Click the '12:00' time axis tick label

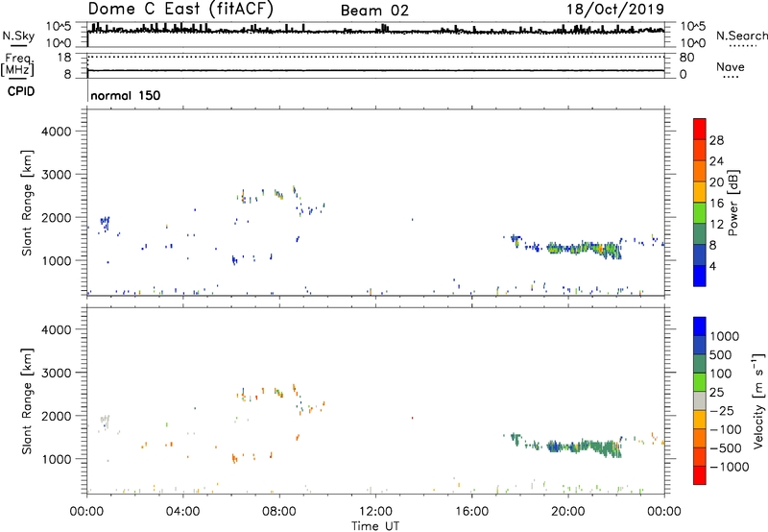375,512
